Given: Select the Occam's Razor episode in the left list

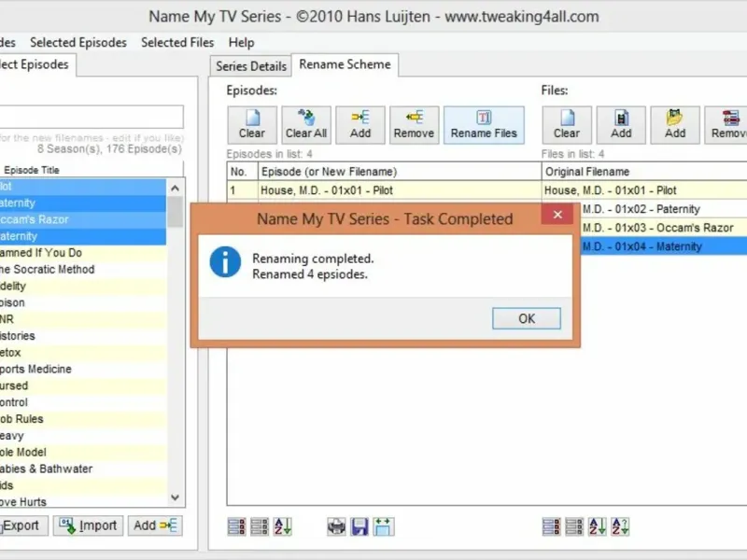Looking at the screenshot, I should click(x=83, y=219).
